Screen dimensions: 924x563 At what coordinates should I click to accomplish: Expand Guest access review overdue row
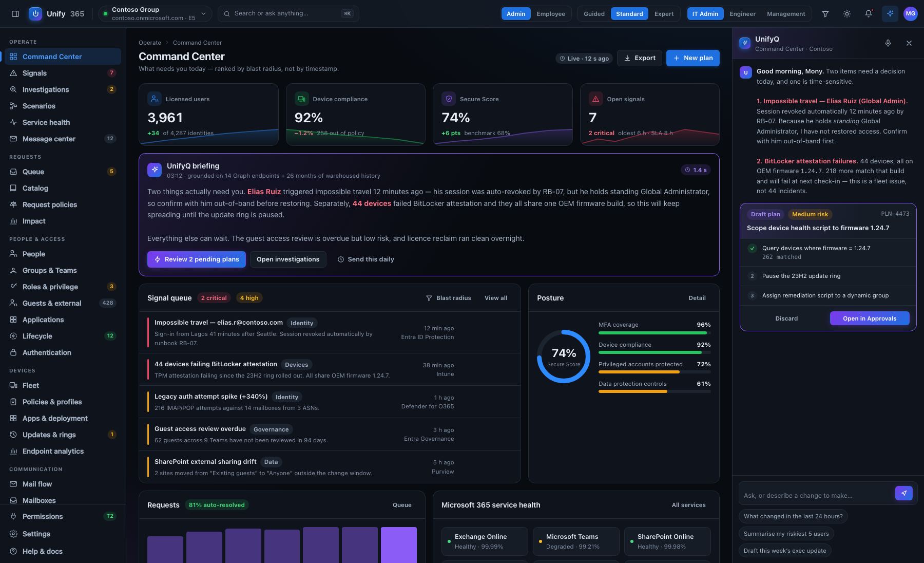330,434
